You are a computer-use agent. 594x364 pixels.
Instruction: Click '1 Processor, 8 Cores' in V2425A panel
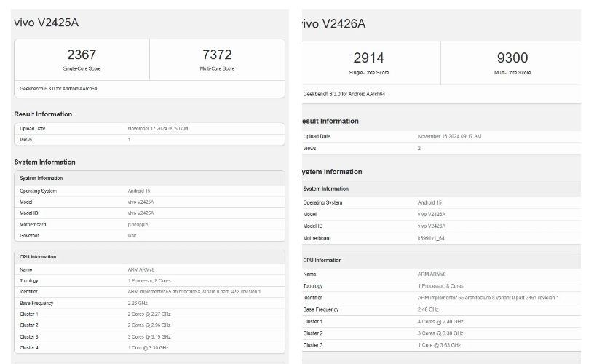click(x=149, y=281)
